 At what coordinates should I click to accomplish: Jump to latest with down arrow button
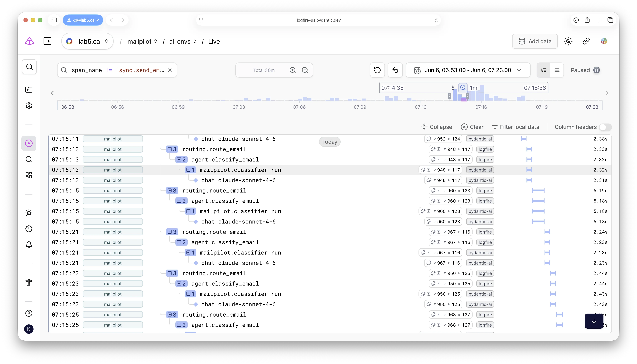(x=594, y=321)
